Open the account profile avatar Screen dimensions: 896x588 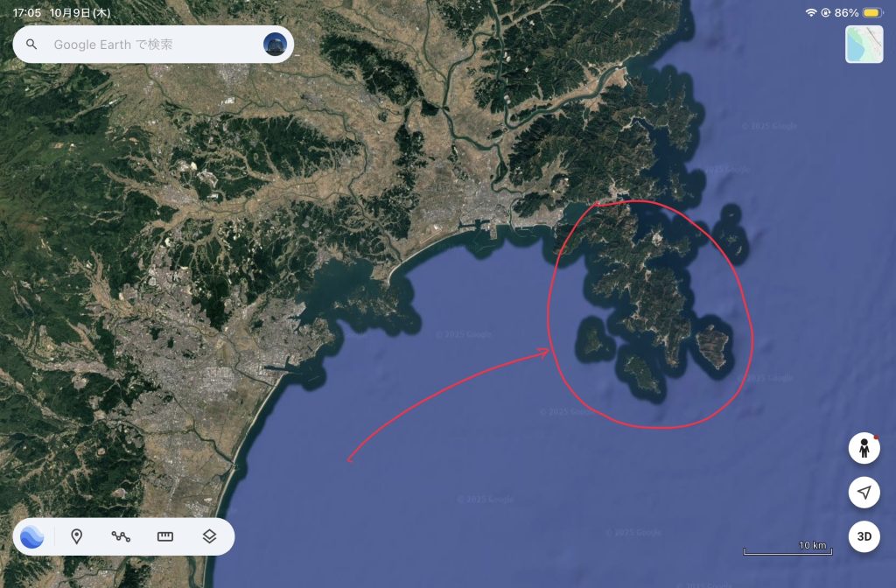(275, 44)
